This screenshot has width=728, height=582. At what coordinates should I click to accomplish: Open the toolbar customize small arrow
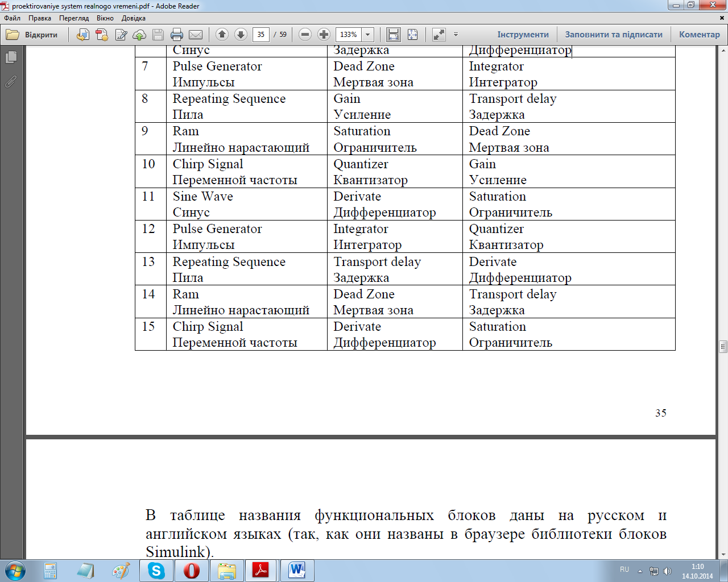(x=456, y=35)
